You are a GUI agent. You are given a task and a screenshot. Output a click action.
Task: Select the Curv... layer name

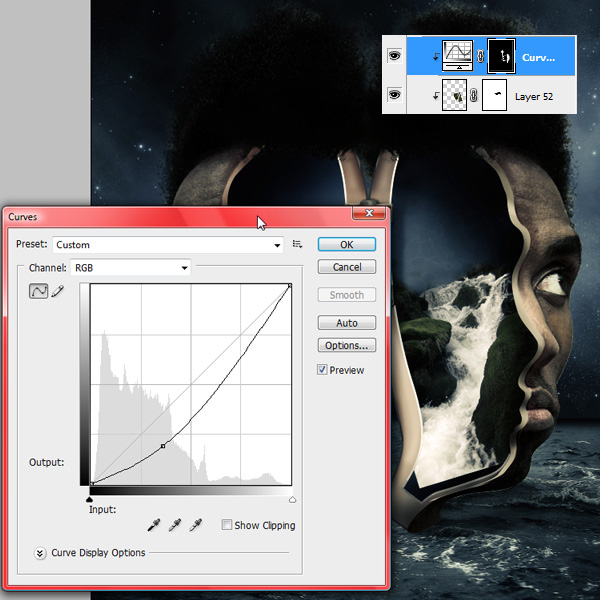click(x=538, y=58)
